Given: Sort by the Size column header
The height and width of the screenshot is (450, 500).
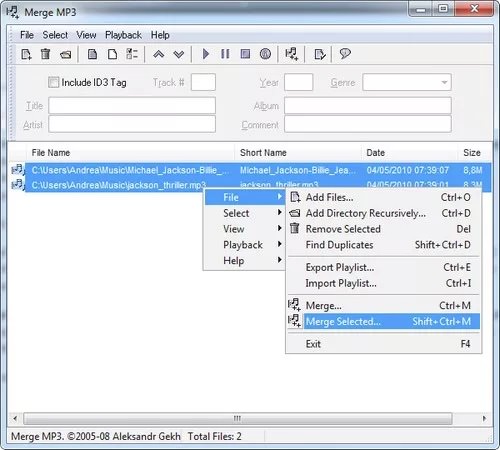Looking at the screenshot, I should point(474,153).
